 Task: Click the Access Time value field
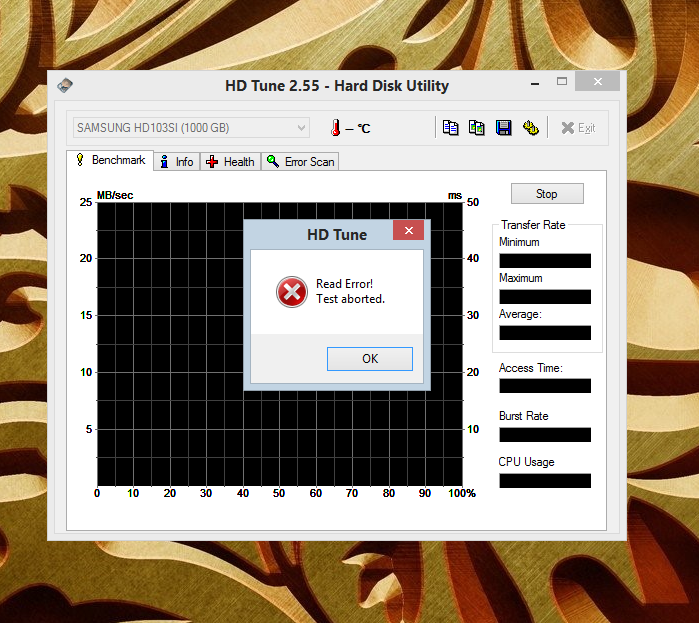click(x=545, y=386)
